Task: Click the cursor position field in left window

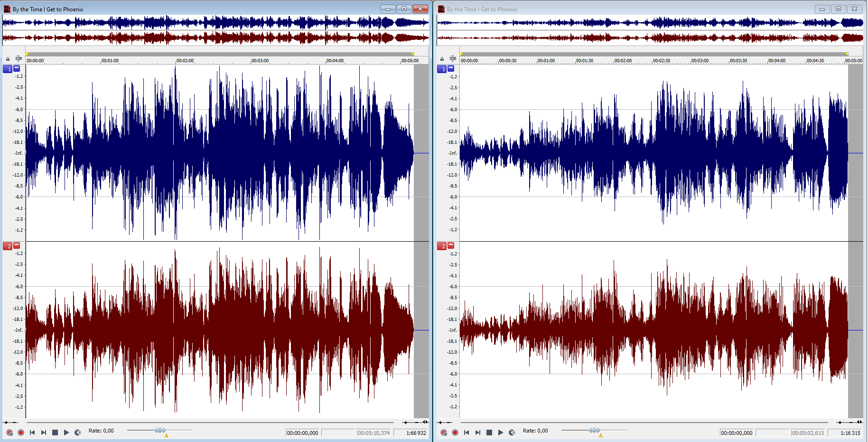Action: [303, 433]
